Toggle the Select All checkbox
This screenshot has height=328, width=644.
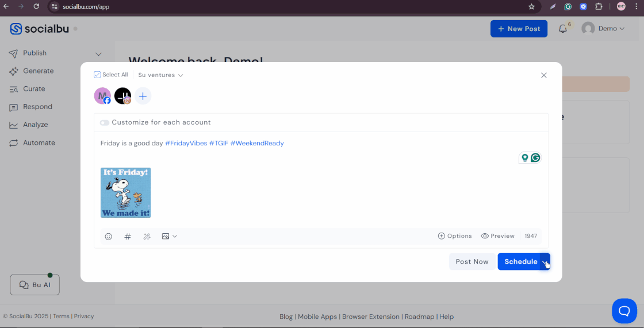(x=97, y=75)
